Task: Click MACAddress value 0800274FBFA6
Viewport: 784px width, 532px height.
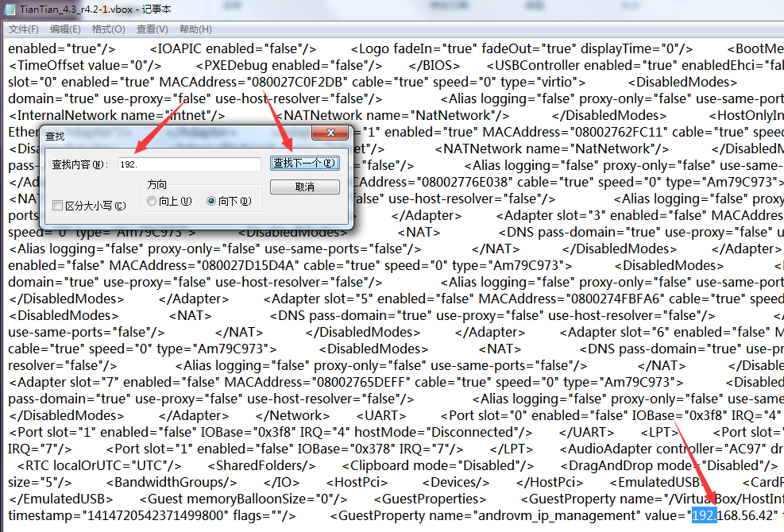Action: pyautogui.click(x=615, y=299)
